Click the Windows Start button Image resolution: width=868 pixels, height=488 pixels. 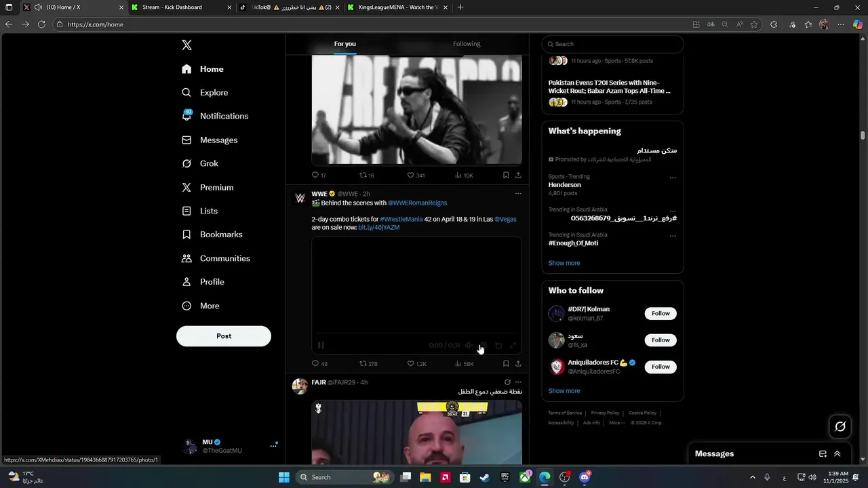pyautogui.click(x=284, y=477)
